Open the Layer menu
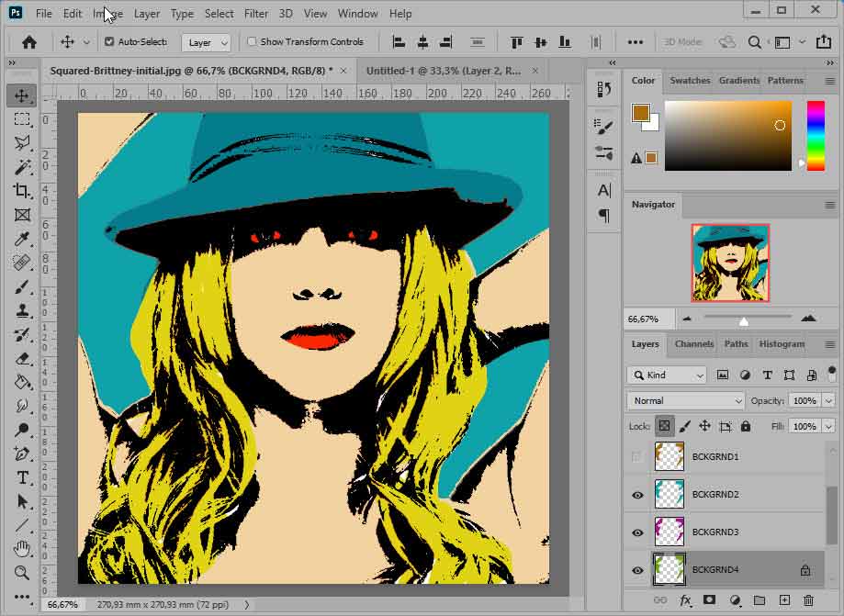This screenshot has width=844, height=616. point(146,14)
